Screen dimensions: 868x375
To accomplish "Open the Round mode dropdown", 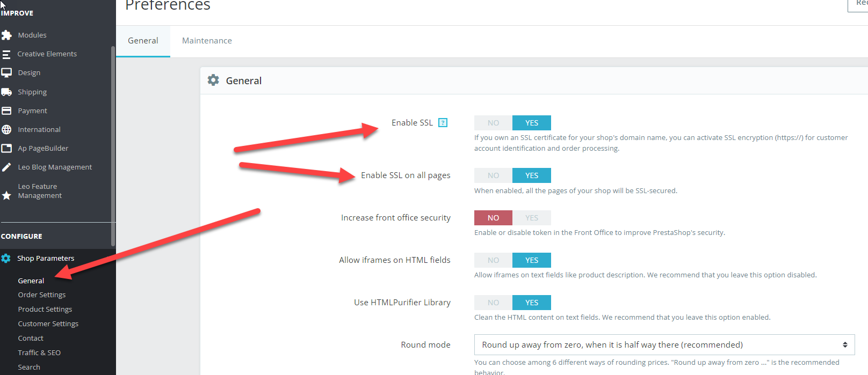I will coord(664,345).
